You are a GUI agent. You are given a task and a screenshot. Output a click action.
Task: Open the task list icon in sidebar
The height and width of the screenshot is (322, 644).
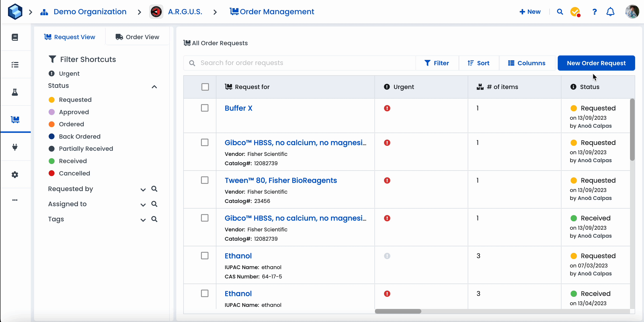(15, 65)
